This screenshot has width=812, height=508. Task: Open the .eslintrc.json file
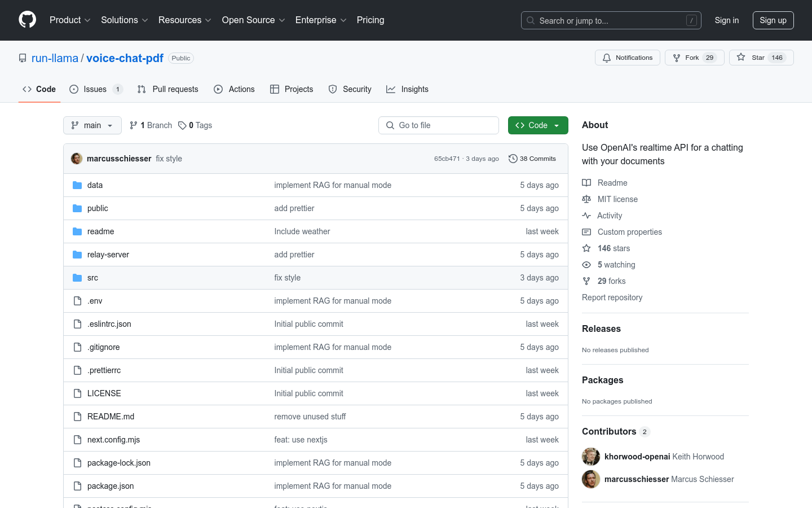tap(109, 324)
